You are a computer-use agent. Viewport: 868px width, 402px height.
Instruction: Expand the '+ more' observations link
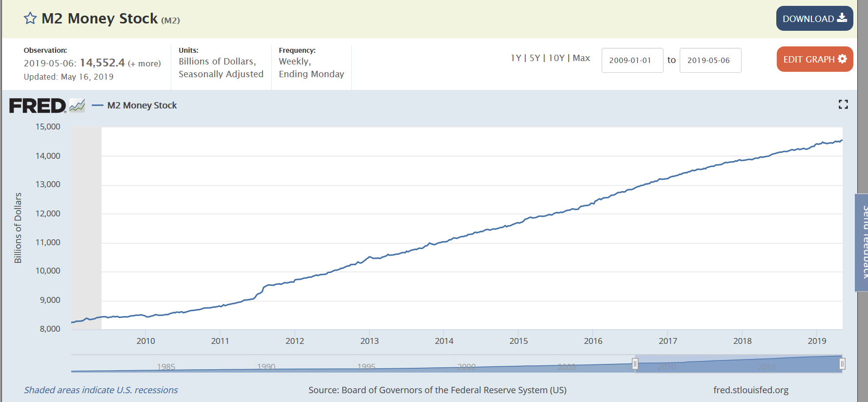144,63
